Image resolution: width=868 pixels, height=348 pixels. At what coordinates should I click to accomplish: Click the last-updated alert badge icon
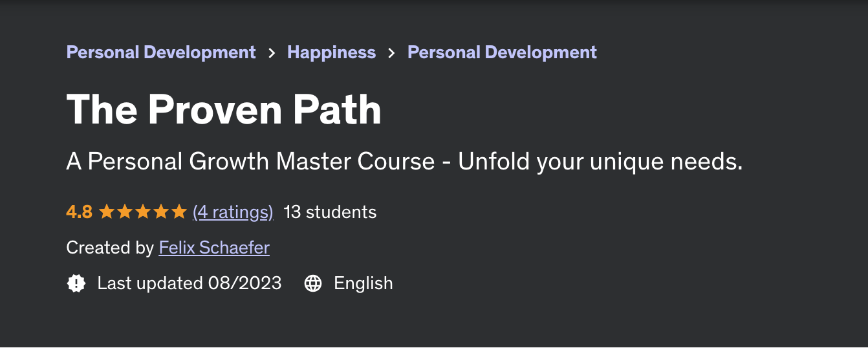[x=76, y=283]
